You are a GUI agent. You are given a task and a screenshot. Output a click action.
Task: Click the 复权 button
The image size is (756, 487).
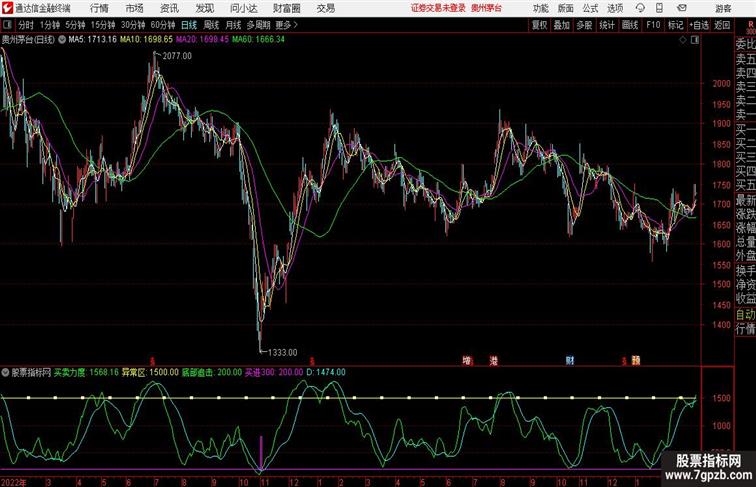tap(540, 25)
